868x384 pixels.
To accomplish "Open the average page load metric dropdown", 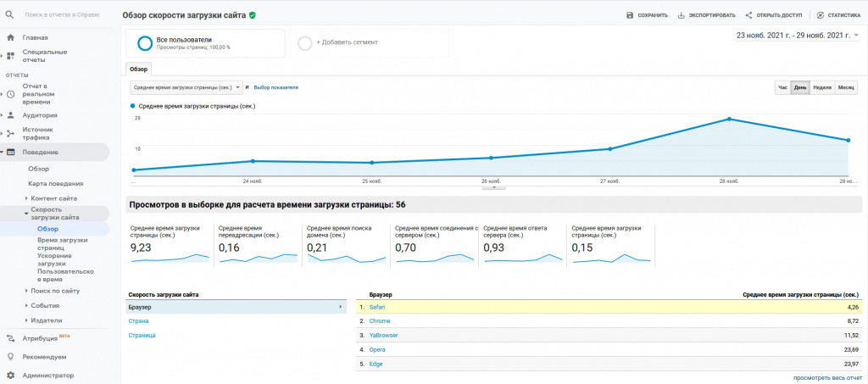I will pos(186,87).
